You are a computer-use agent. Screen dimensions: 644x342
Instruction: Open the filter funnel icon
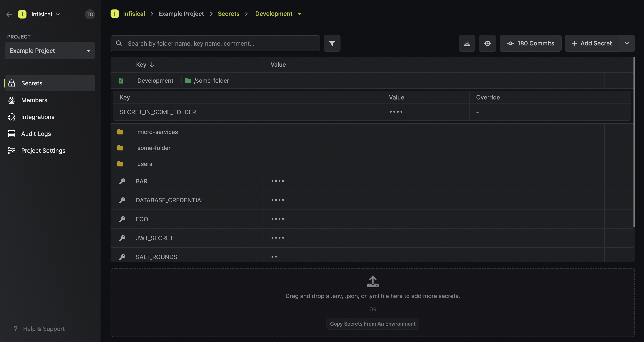tap(332, 43)
